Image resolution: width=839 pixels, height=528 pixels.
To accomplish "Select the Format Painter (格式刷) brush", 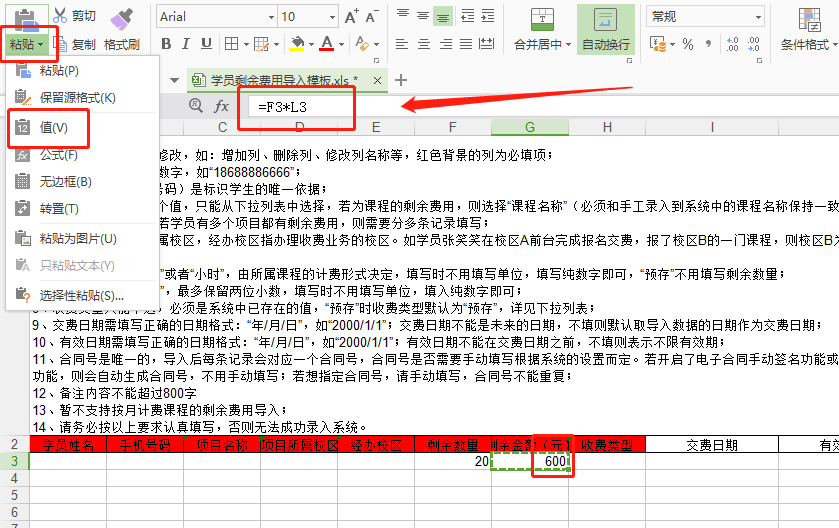I will tap(121, 30).
